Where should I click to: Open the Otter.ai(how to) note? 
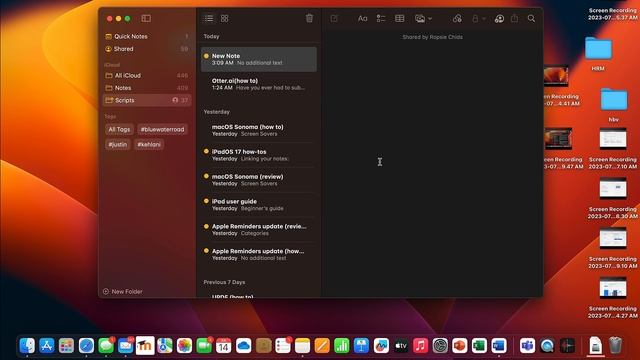(259, 84)
